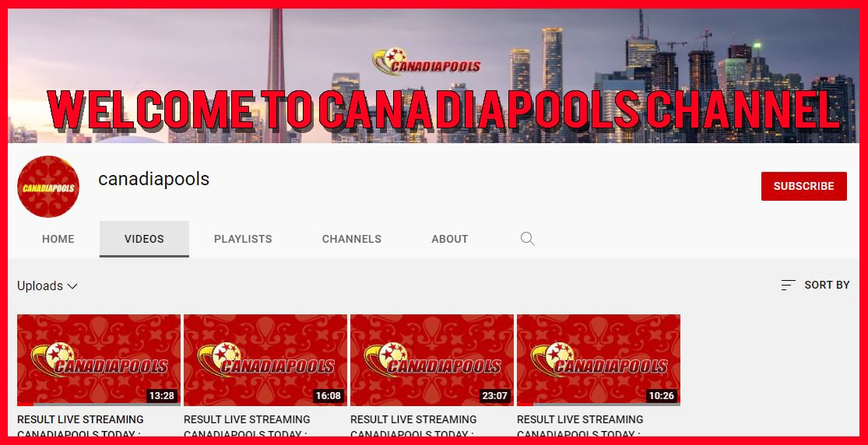The image size is (868, 445).
Task: Play the video thumbnail with 13:28 duration
Action: [x=99, y=359]
